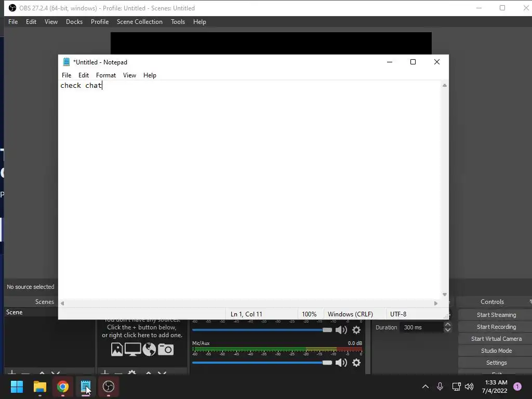This screenshot has height=399, width=532.
Task: Place cursor in the Notepad text area
Action: (x=250, y=190)
